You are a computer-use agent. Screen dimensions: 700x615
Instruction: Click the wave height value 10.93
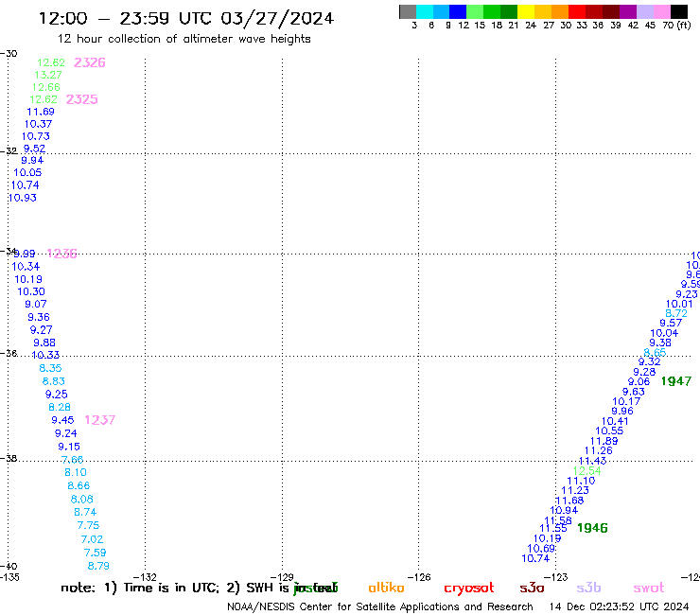(23, 198)
